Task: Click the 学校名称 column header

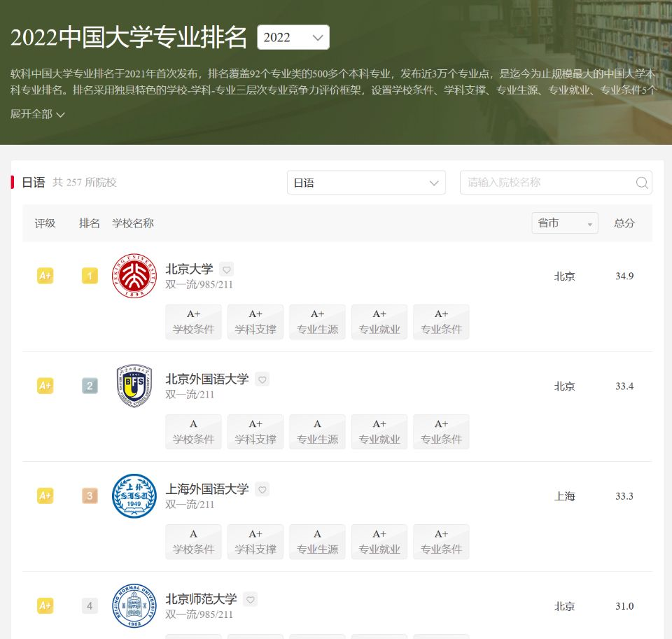Action: 133,223
